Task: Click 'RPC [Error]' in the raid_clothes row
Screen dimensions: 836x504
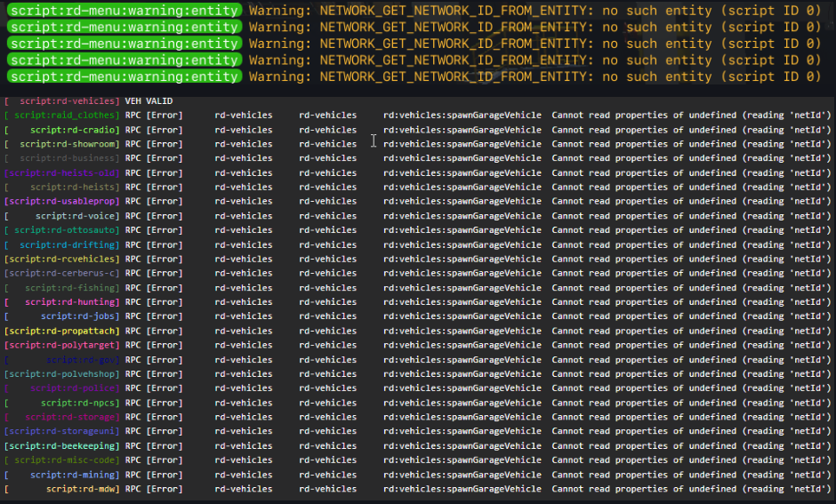Action: tap(154, 115)
